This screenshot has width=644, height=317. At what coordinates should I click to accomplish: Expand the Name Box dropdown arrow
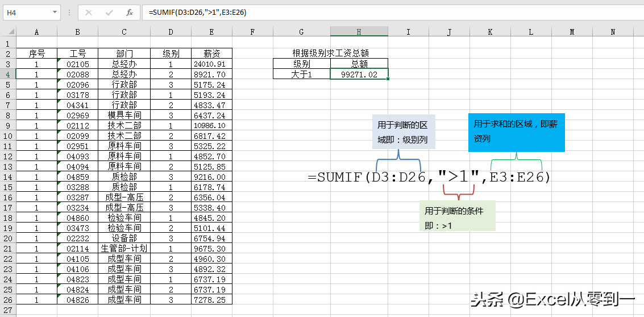55,13
